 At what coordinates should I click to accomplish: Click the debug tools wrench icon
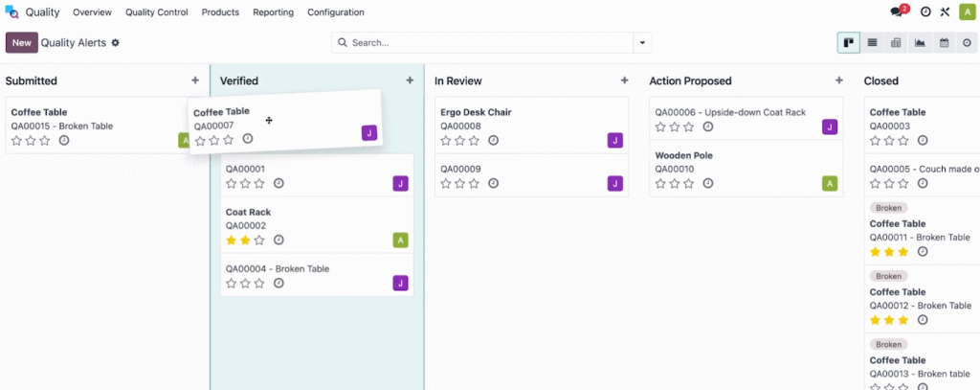coord(945,11)
